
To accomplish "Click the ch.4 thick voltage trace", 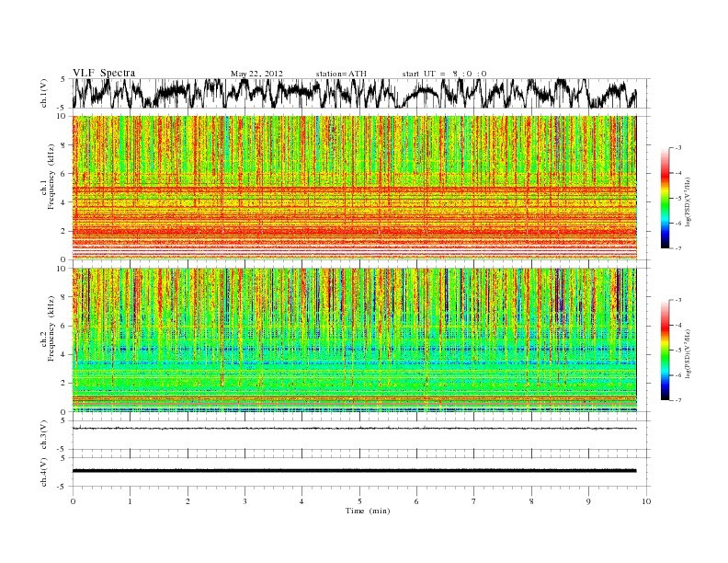I will [x=354, y=471].
